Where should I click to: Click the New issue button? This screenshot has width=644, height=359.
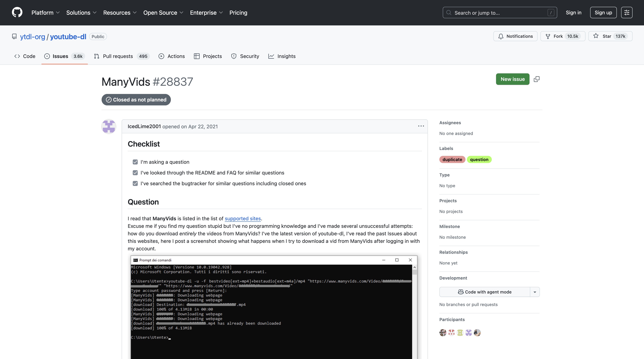point(513,79)
